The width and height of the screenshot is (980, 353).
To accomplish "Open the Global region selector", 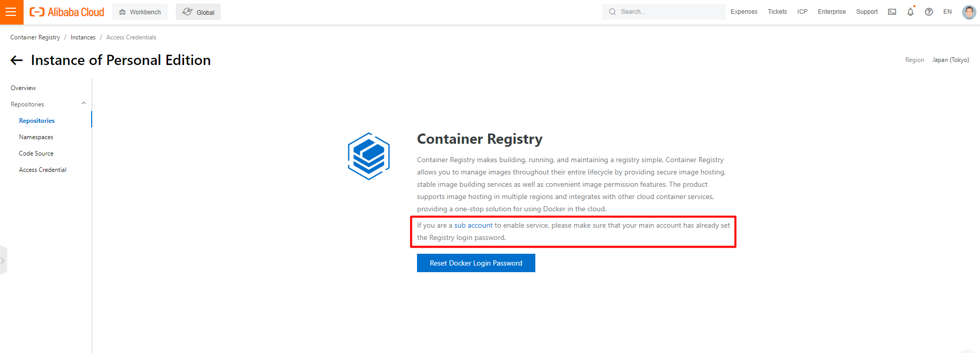I will click(x=198, y=12).
